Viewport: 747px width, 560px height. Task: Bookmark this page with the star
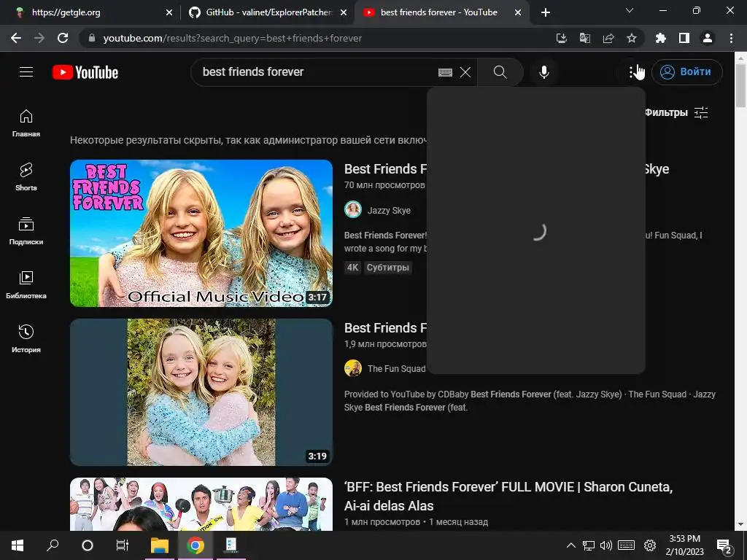pos(632,38)
